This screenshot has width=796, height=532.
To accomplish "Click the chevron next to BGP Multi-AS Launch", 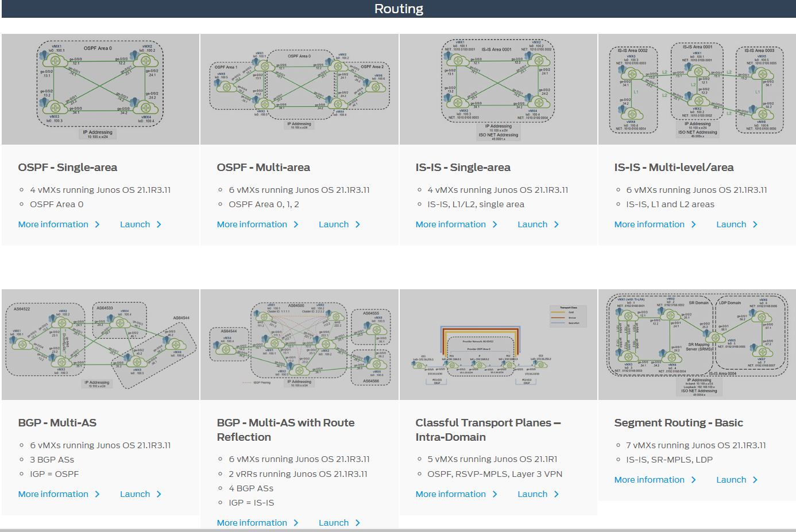I will 159,494.
